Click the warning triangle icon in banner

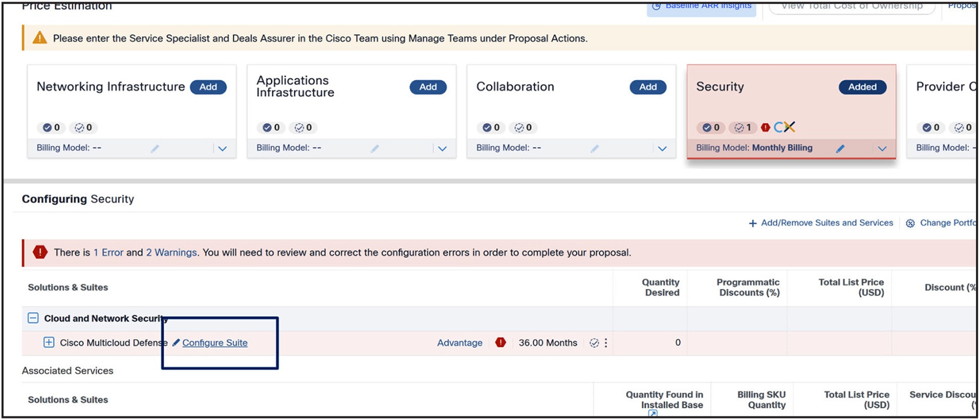pyautogui.click(x=39, y=38)
